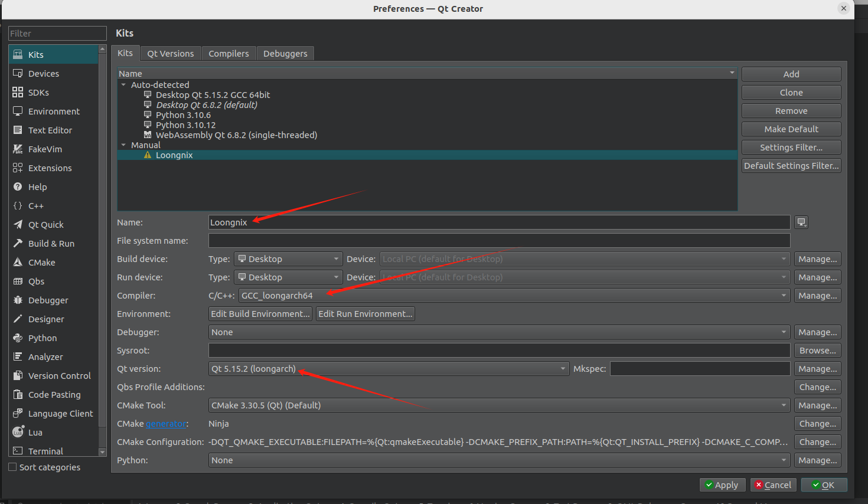Open the Lua category icon

[x=18, y=432]
